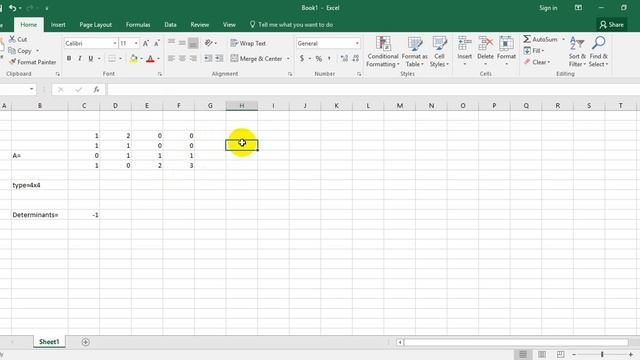Switch to Page Layout view icon

[542, 354]
